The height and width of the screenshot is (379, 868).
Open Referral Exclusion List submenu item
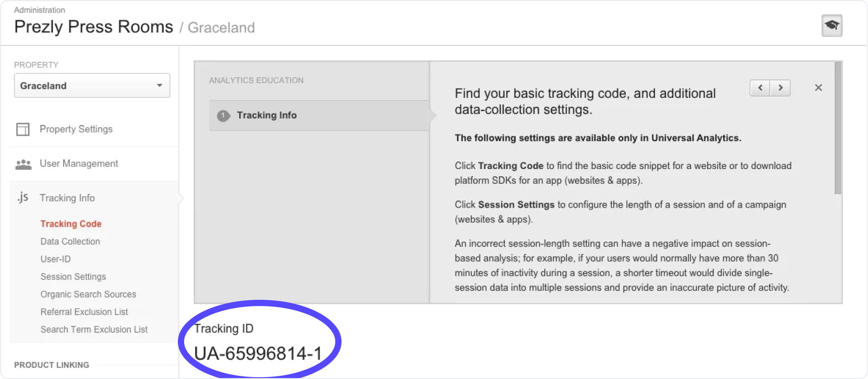point(84,312)
